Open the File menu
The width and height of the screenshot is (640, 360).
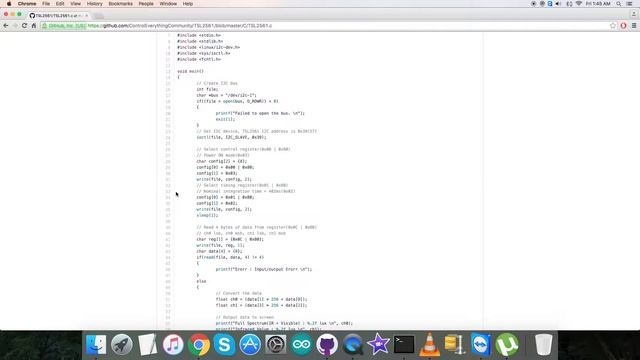[x=46, y=4]
